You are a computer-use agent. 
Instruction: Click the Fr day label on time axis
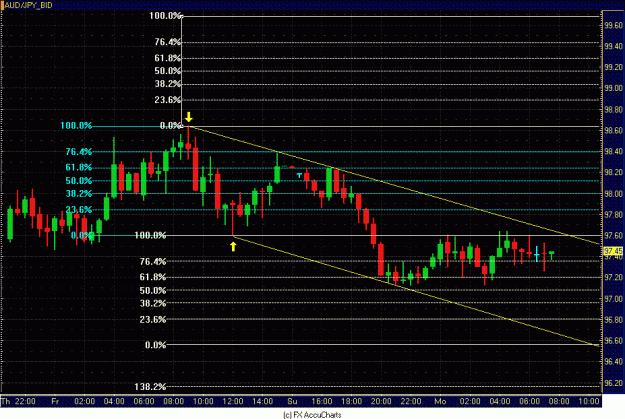pyautogui.click(x=55, y=401)
